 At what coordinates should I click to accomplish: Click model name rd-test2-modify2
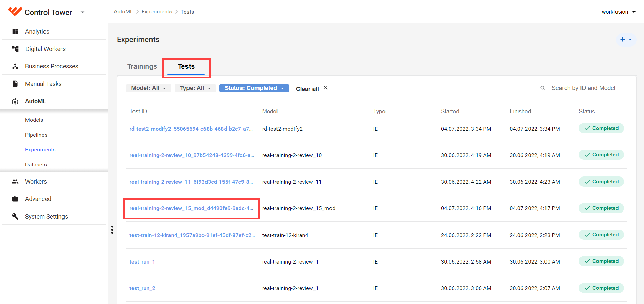[282, 129]
